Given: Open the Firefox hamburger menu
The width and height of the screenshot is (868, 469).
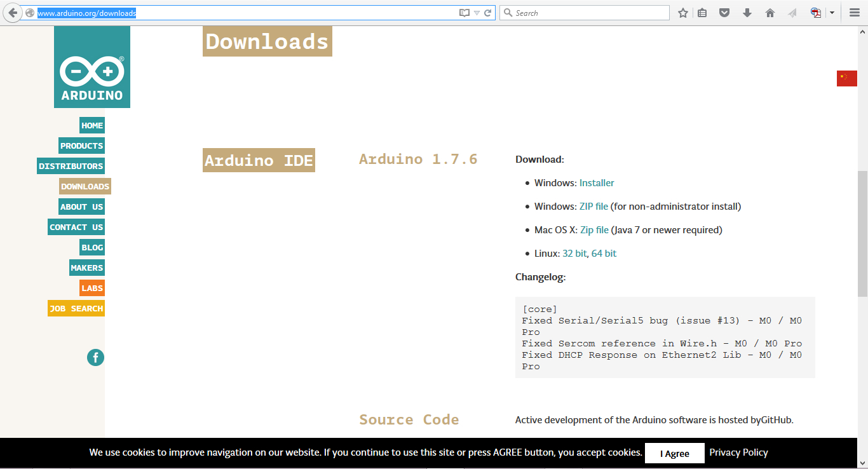Looking at the screenshot, I should coord(855,13).
